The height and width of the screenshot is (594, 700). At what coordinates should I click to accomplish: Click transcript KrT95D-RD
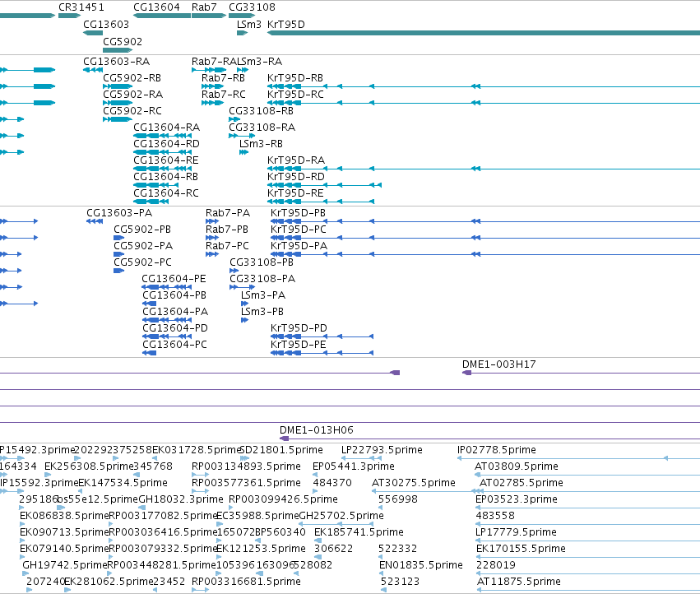point(296,177)
